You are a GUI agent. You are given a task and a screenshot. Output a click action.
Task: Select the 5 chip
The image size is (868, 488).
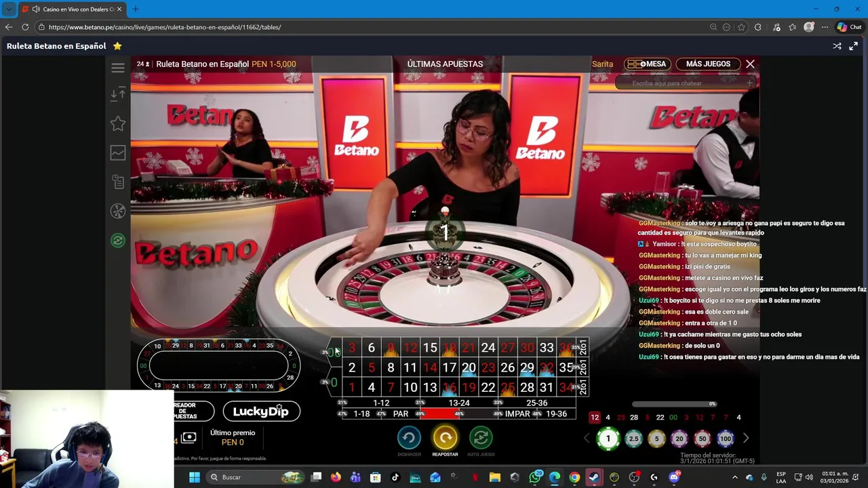coord(656,439)
